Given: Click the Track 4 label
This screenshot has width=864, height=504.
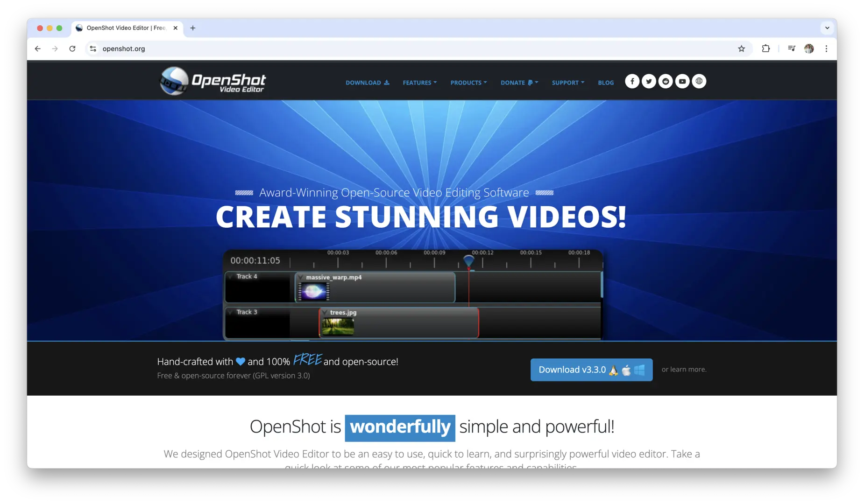Looking at the screenshot, I should coord(247,276).
